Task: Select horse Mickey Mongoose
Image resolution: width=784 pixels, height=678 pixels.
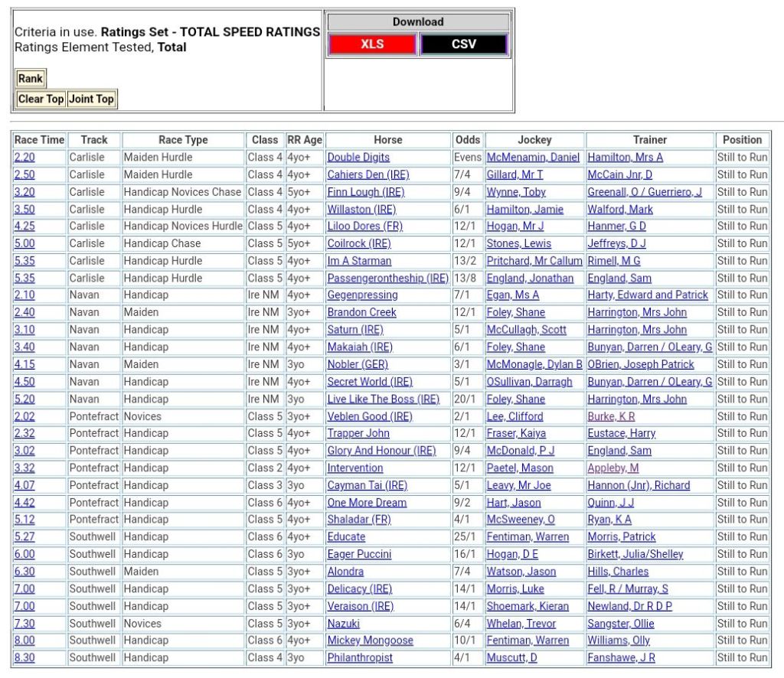Action: pyautogui.click(x=370, y=641)
